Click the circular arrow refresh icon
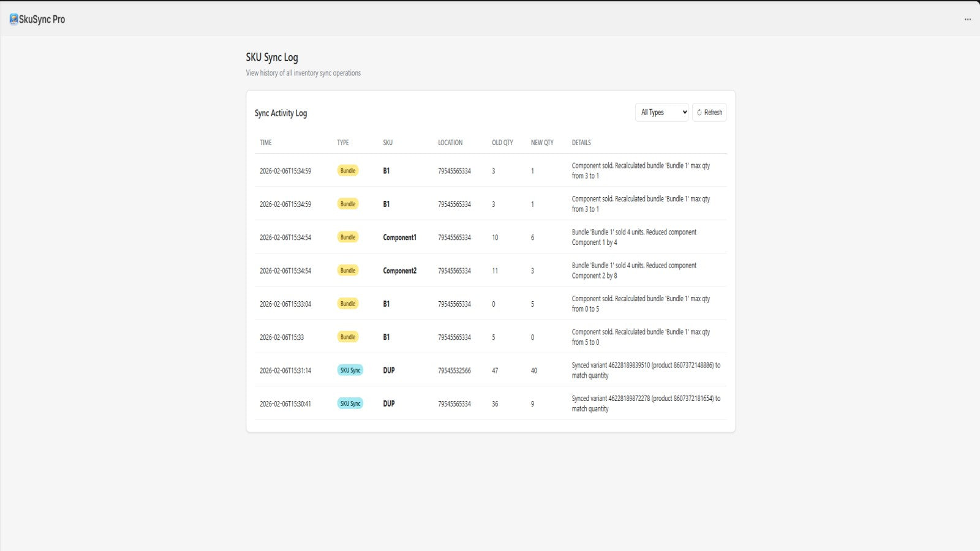This screenshot has height=551, width=980. tap(699, 112)
